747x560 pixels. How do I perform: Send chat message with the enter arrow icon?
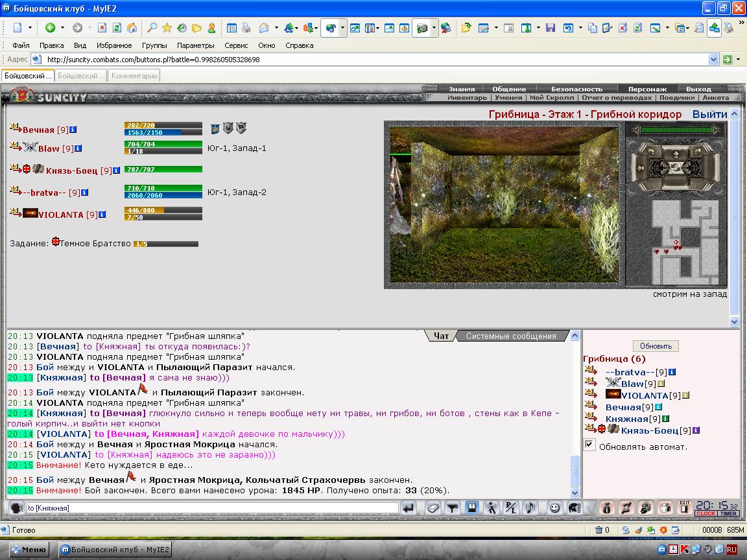(x=409, y=508)
